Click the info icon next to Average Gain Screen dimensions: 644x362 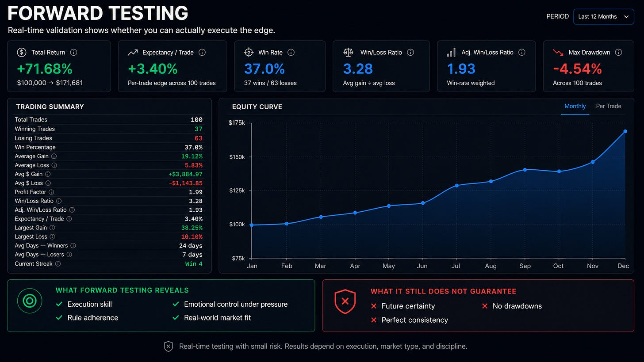(x=54, y=156)
